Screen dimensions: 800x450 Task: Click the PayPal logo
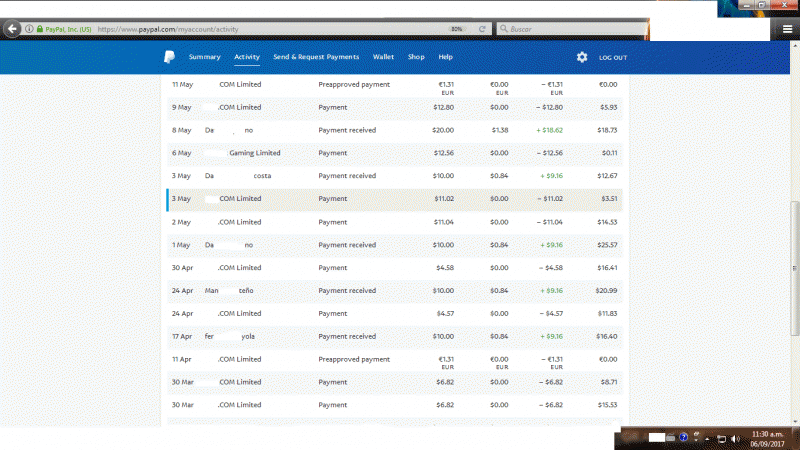[x=169, y=57]
